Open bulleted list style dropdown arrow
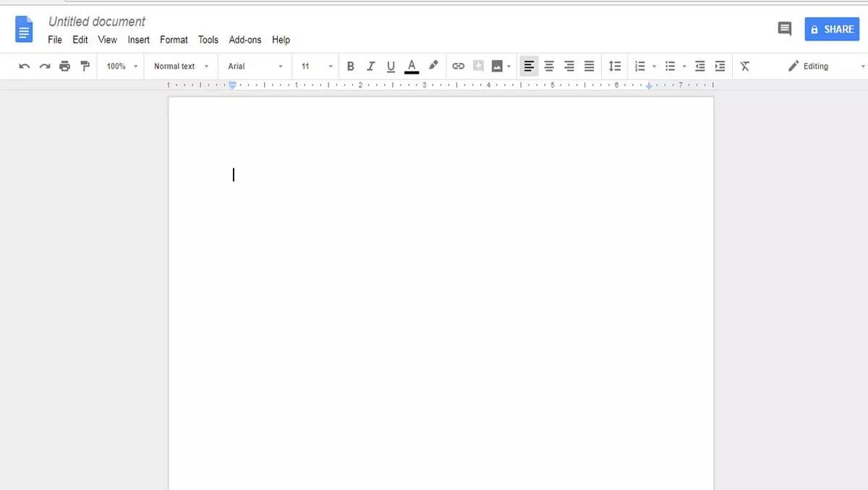This screenshot has height=490, width=868. click(x=684, y=66)
